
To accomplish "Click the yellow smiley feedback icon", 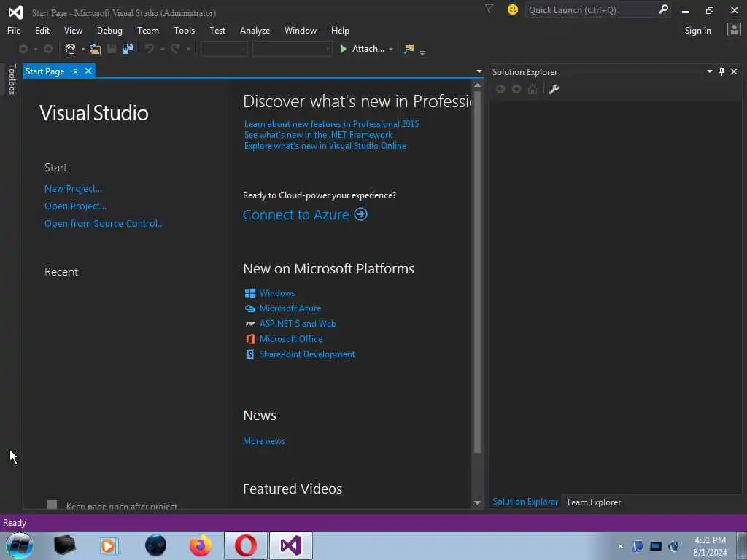I will 513,9.
